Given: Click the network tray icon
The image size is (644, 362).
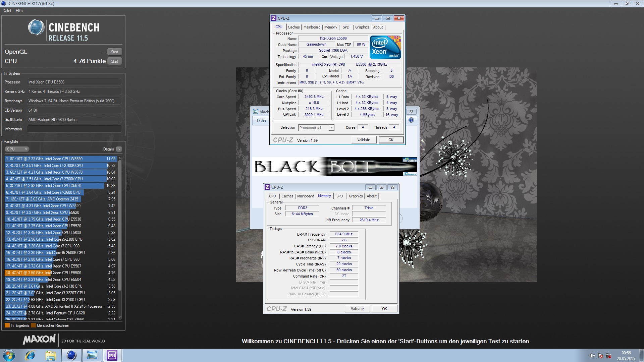Looking at the screenshot, I should pos(608,356).
